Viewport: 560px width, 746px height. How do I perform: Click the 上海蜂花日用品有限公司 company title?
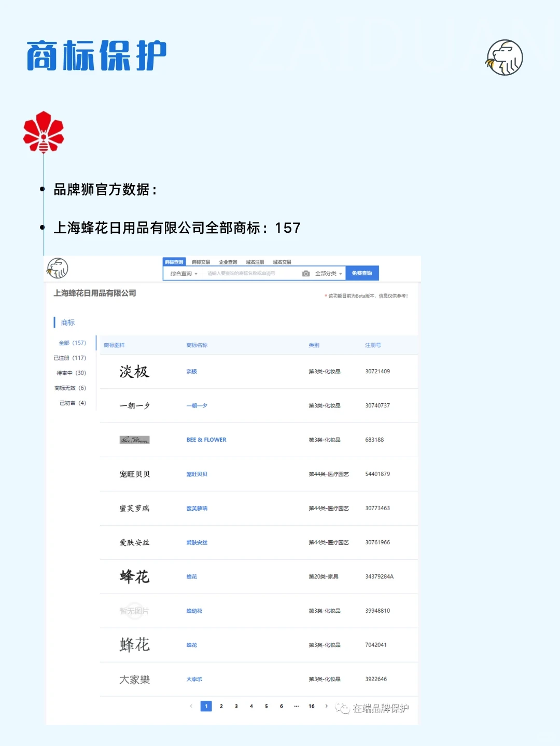[x=95, y=293]
